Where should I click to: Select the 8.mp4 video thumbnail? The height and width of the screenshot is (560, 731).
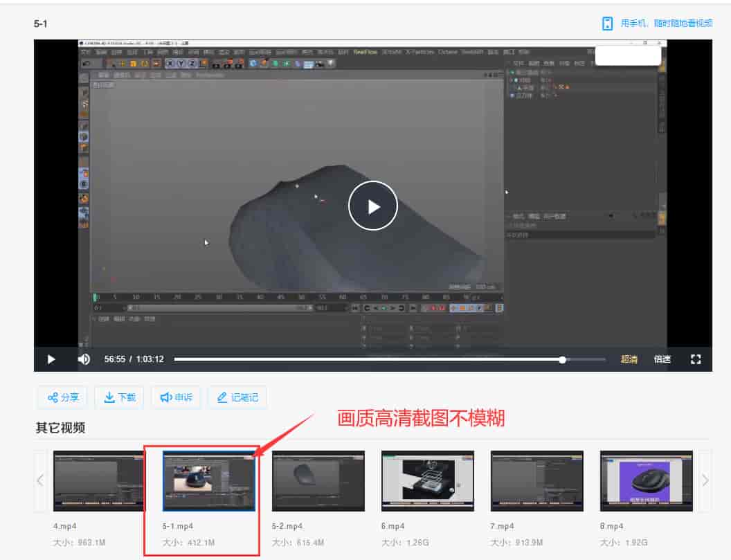(x=646, y=480)
